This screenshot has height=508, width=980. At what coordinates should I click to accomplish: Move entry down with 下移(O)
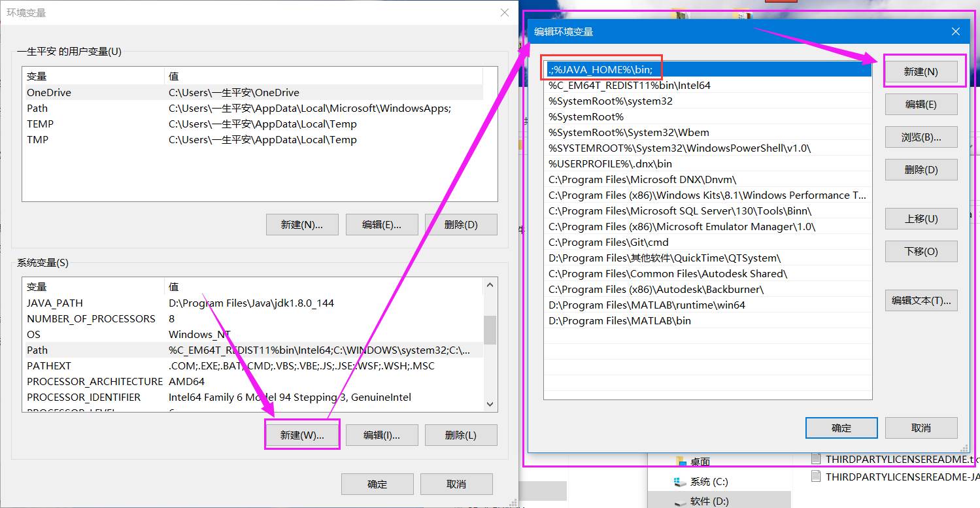(921, 252)
